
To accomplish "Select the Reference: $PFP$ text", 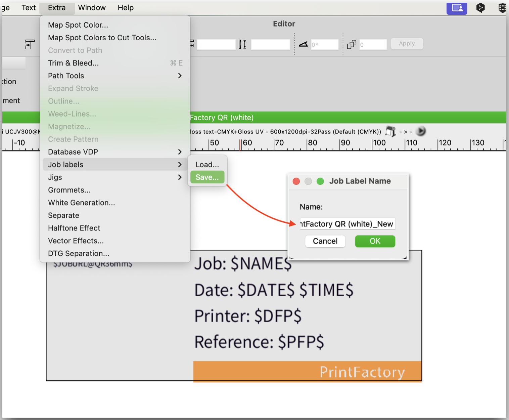I will click(259, 342).
